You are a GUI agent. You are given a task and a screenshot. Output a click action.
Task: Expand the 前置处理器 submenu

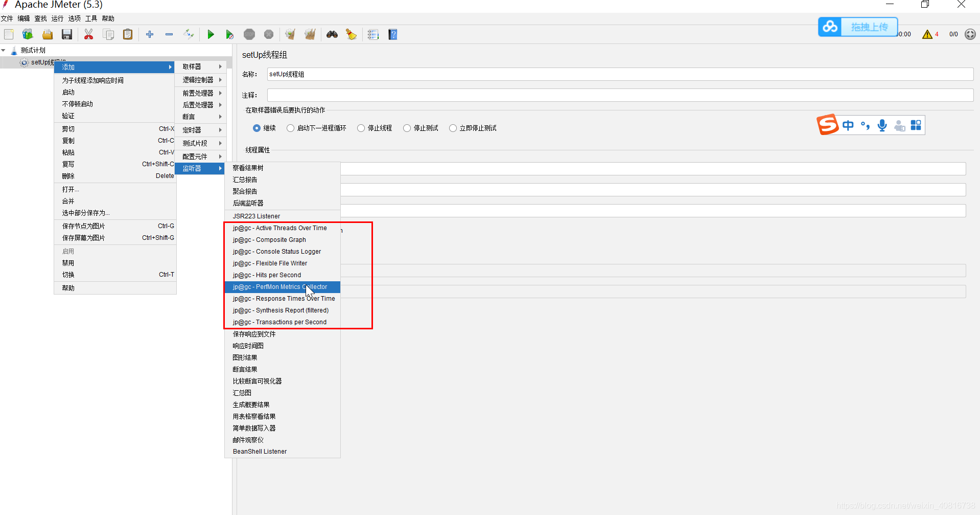tap(200, 93)
